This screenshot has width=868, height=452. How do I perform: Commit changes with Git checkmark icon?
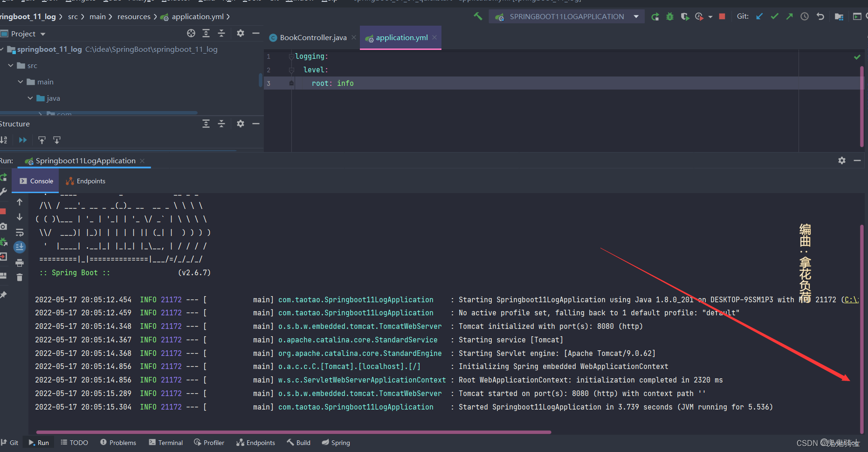pyautogui.click(x=774, y=16)
